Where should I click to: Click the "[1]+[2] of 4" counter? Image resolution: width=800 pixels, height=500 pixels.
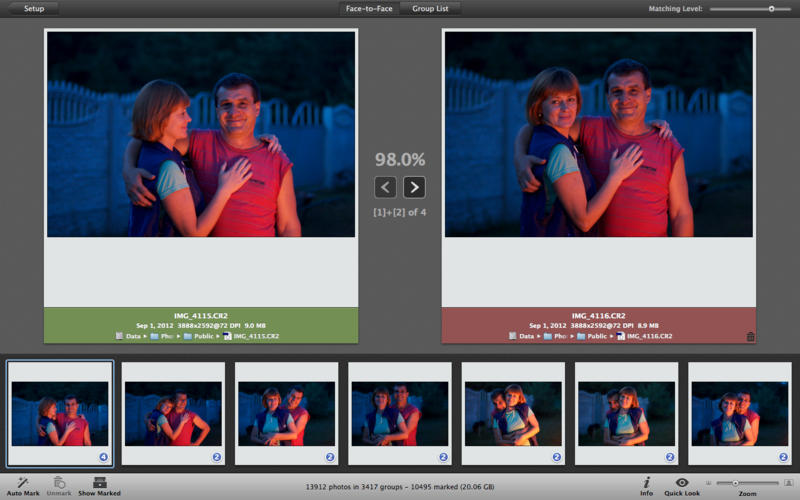pos(399,212)
